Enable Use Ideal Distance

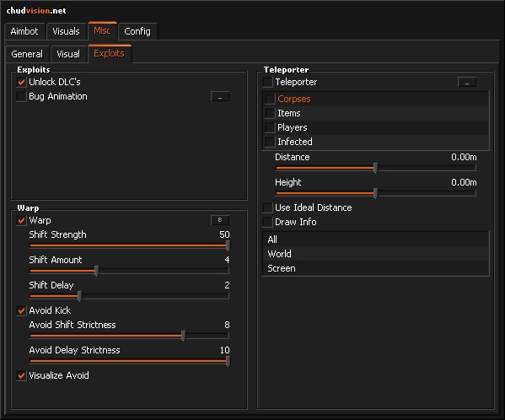pyautogui.click(x=267, y=207)
